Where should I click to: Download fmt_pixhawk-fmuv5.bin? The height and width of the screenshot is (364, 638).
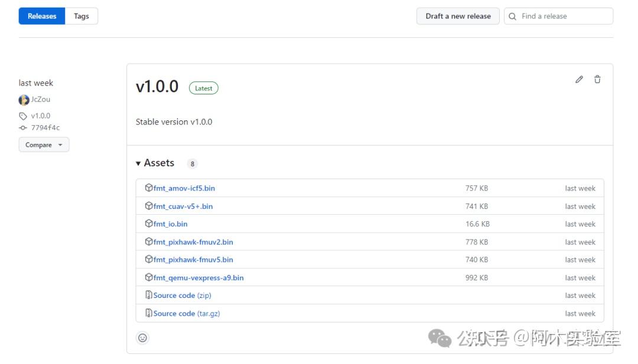click(x=193, y=260)
